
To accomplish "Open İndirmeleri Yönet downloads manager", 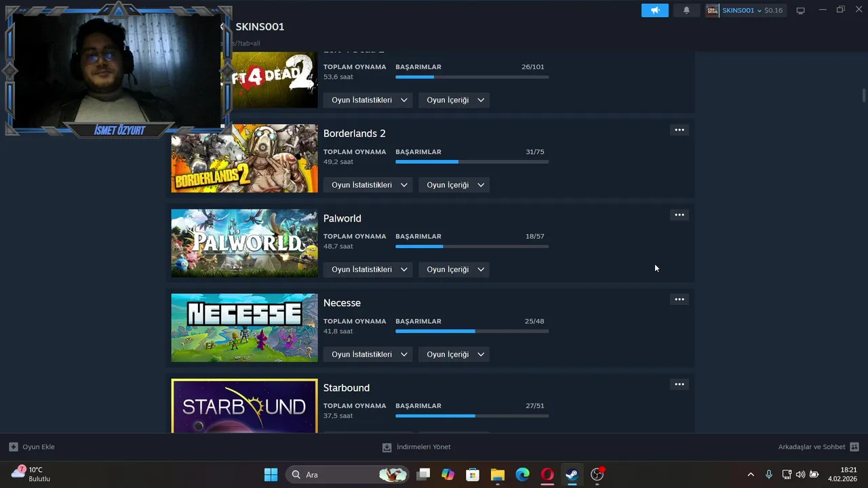I will pyautogui.click(x=416, y=447).
